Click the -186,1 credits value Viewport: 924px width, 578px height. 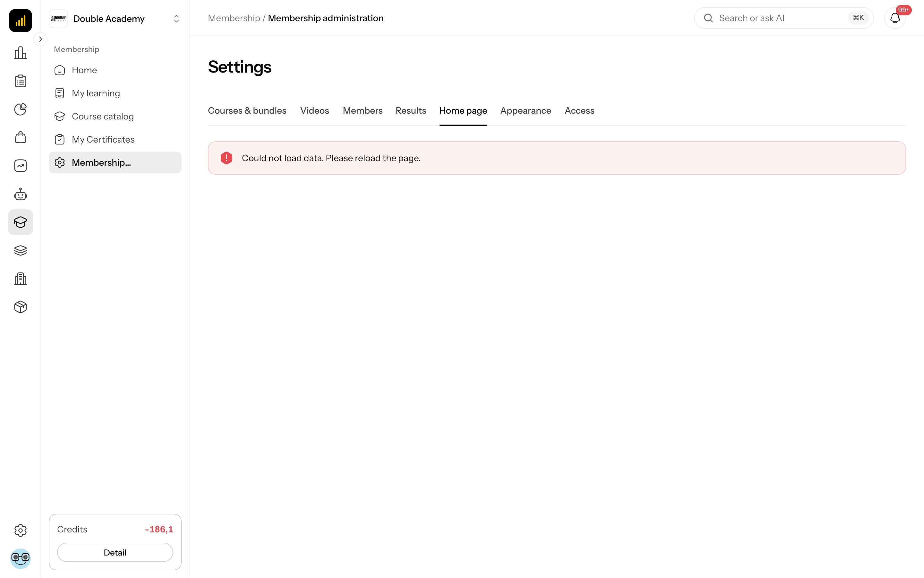[159, 529]
